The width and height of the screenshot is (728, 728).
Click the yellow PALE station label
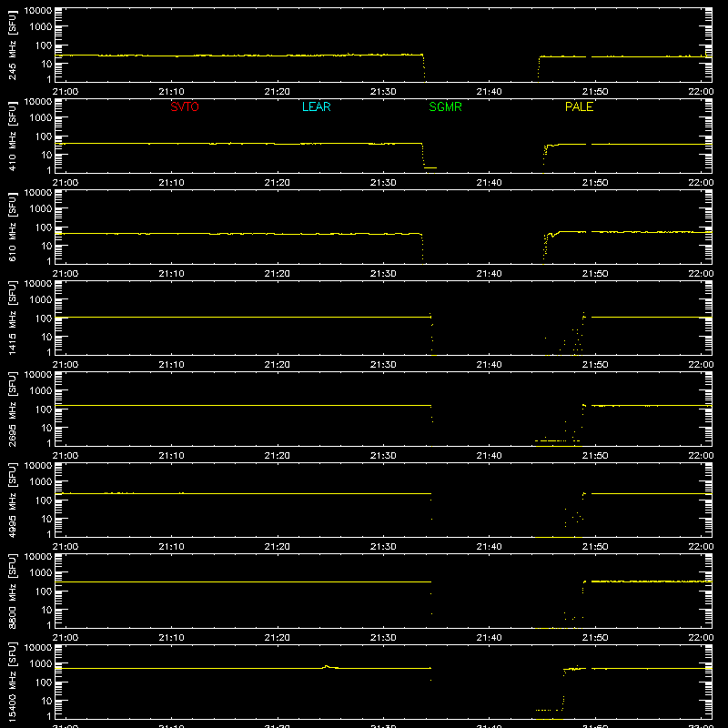click(579, 106)
